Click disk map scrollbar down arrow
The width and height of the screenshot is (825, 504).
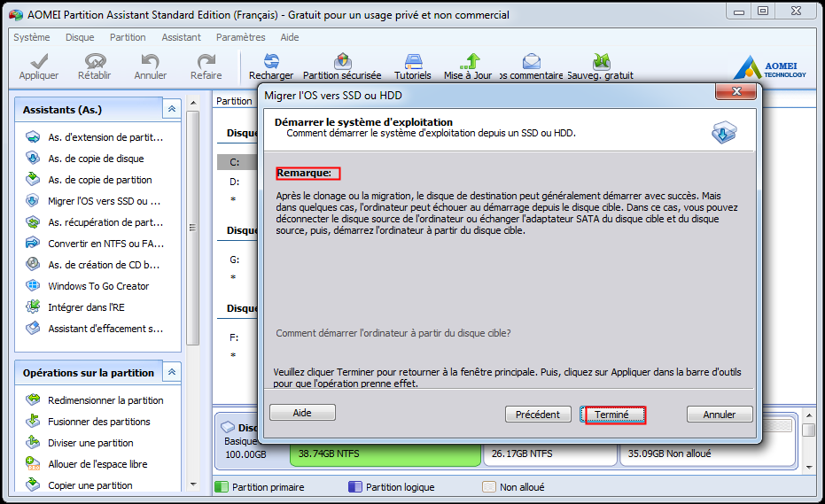809,466
